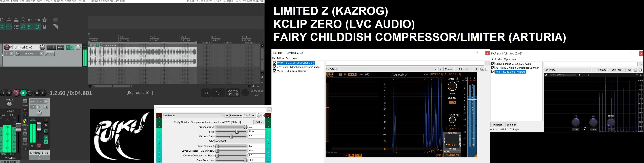Toggle the metronome icon in toolbar

(44, 19)
